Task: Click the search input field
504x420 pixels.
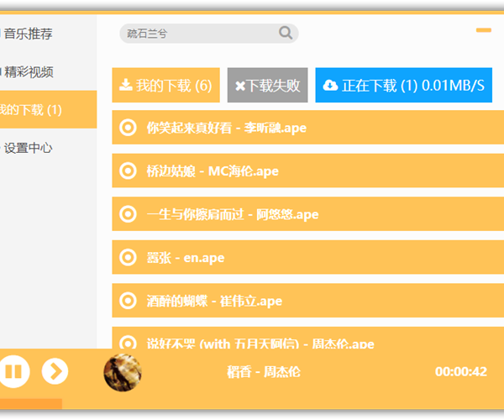Action: [200, 34]
